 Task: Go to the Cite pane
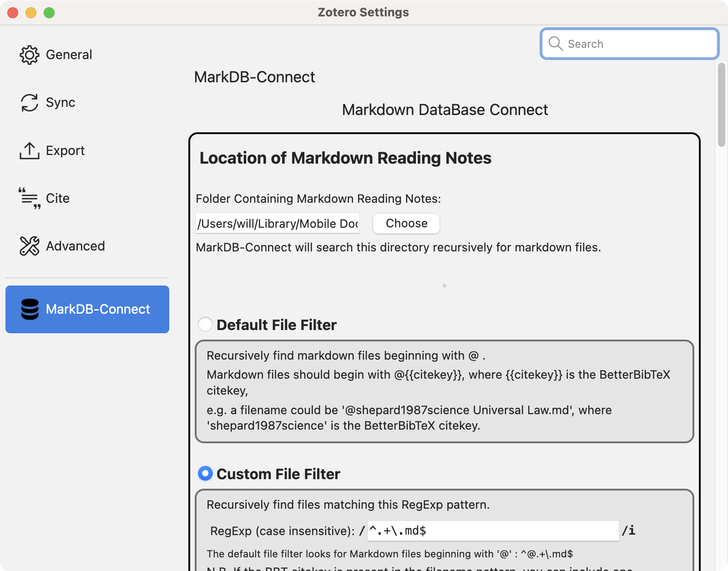click(x=87, y=198)
